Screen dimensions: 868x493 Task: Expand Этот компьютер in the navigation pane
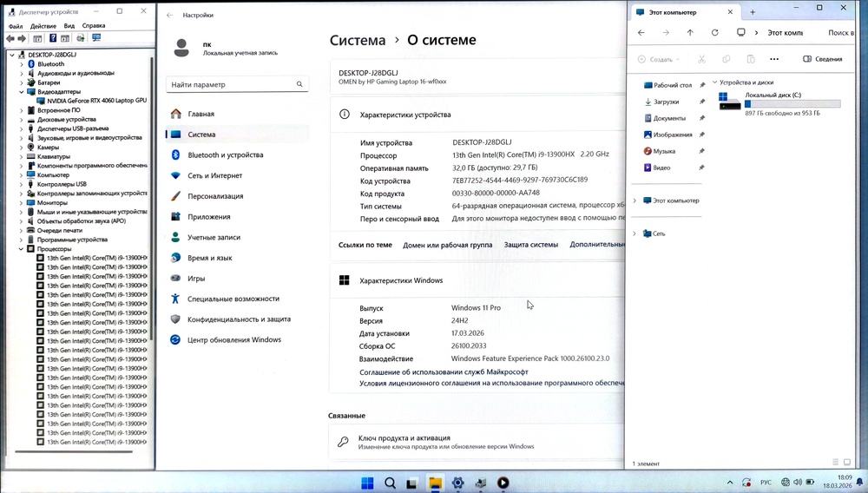coord(635,200)
